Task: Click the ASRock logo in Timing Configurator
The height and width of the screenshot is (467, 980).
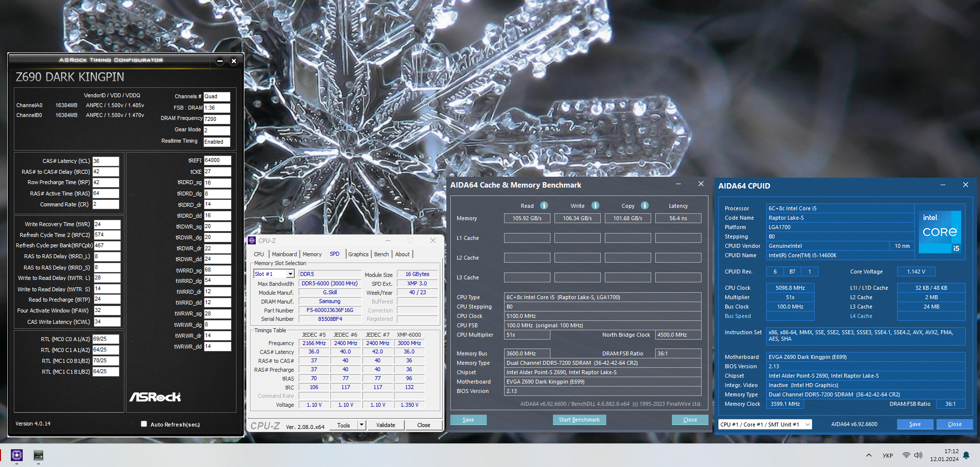Action: point(155,397)
